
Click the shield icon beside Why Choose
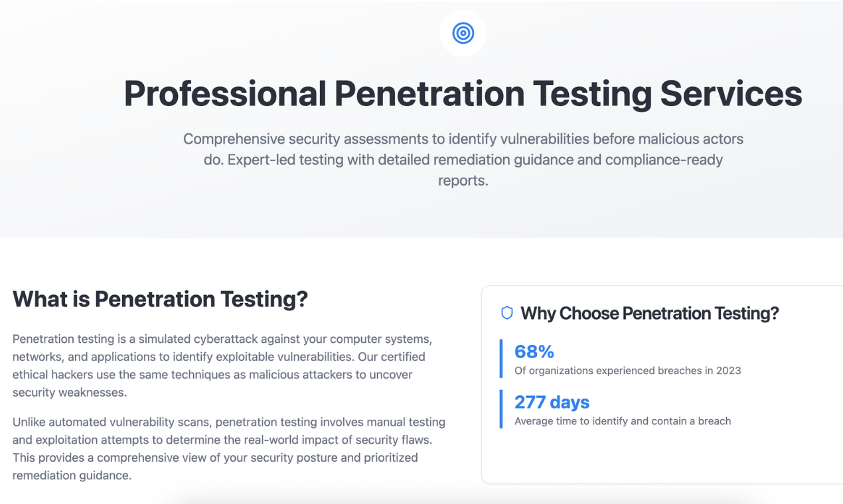(x=506, y=313)
